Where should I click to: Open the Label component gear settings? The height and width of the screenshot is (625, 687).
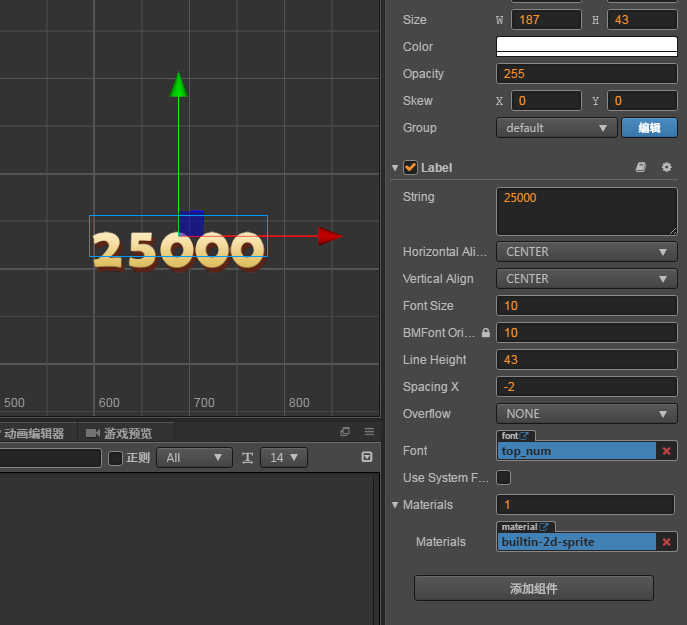tap(666, 167)
